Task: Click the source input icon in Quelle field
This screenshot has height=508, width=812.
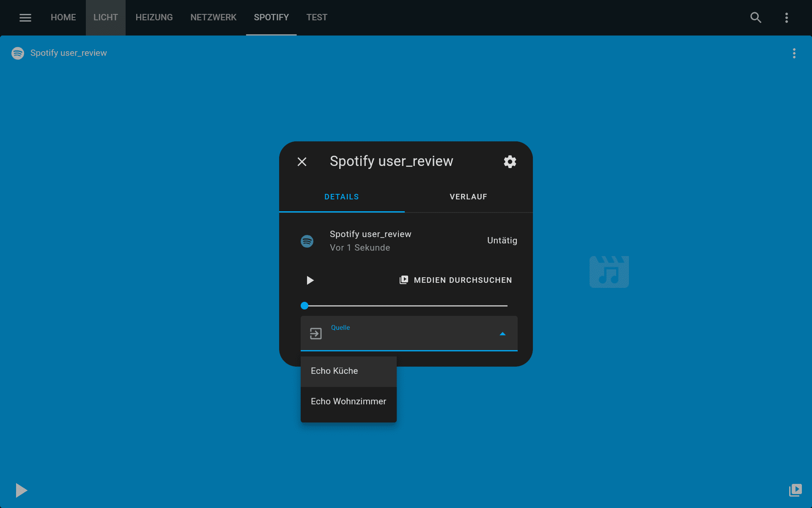Action: pos(316,334)
